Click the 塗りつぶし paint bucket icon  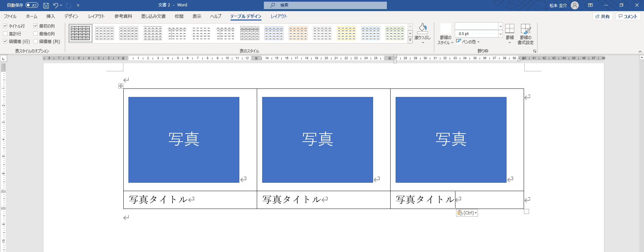pyautogui.click(x=422, y=29)
